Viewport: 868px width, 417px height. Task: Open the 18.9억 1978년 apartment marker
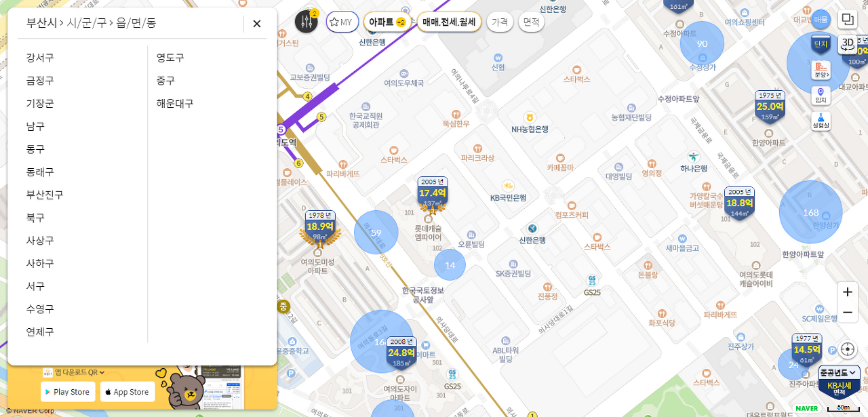click(320, 227)
